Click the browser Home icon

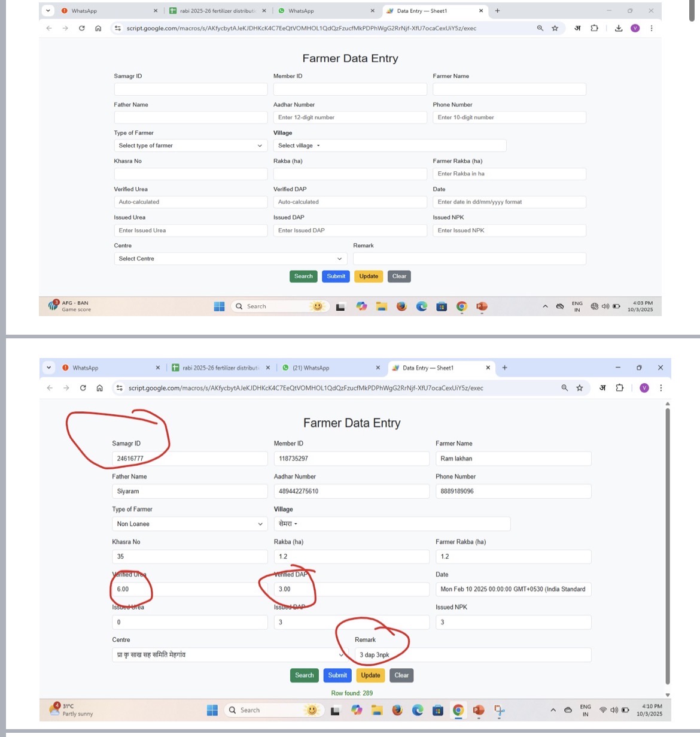click(98, 28)
